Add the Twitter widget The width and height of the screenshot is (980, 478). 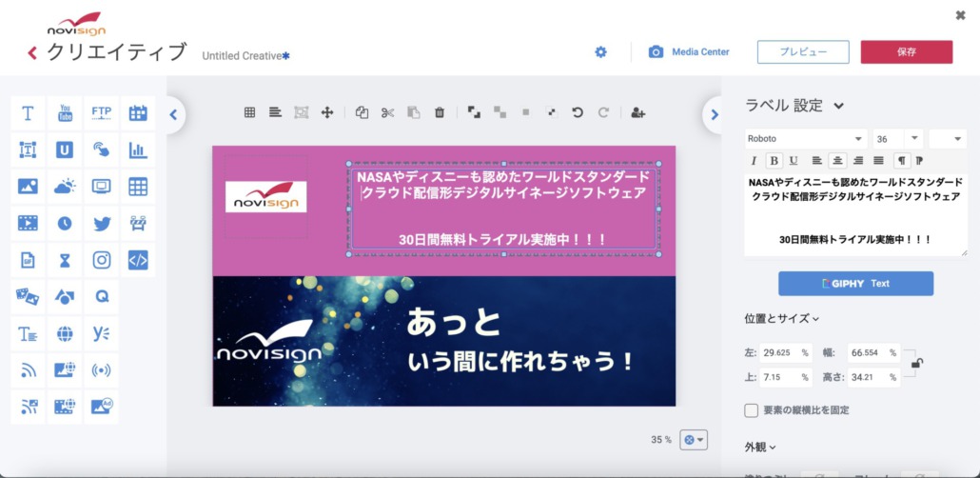pos(101,224)
